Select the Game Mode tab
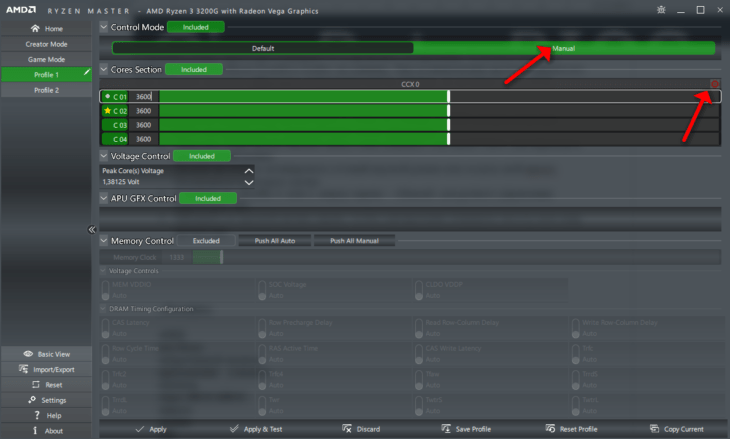 click(47, 59)
